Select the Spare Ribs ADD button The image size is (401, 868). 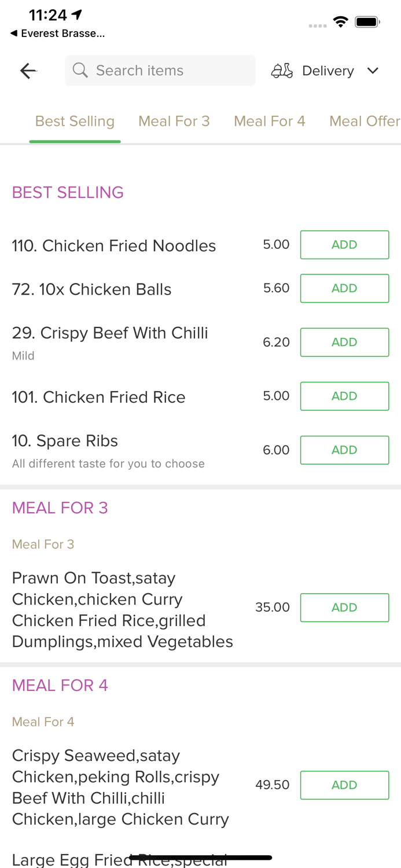(344, 450)
